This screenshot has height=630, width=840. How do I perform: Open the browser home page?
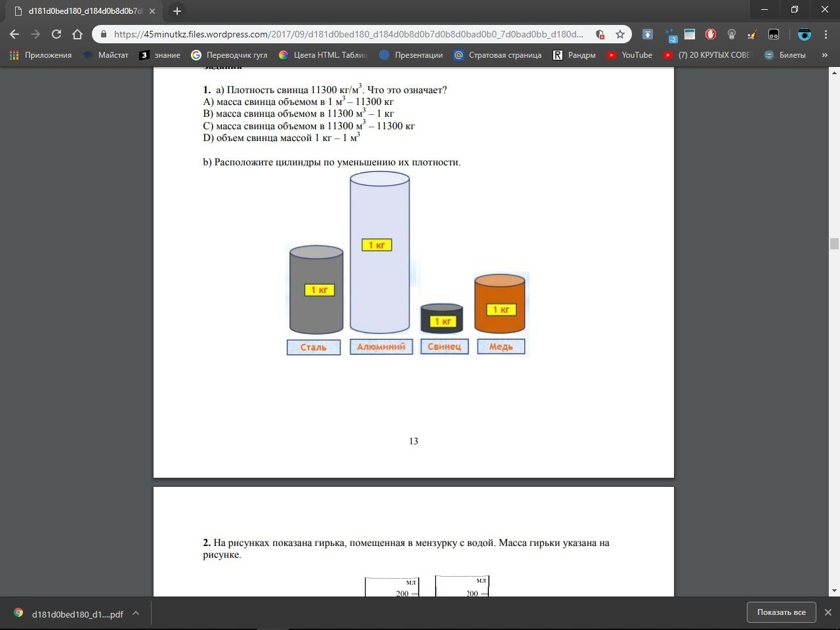tap(77, 34)
